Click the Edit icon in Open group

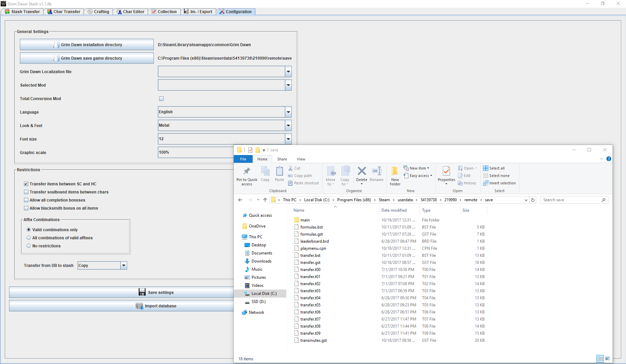pyautogui.click(x=460, y=176)
